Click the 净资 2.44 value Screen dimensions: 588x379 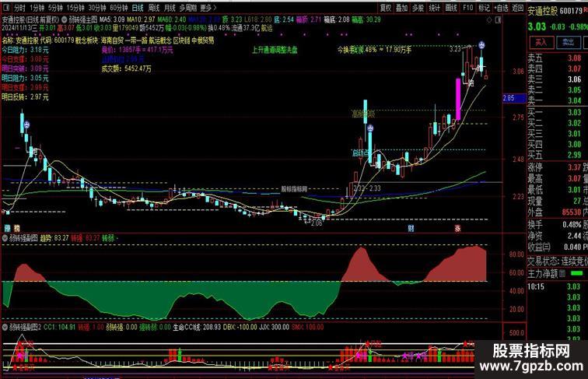575,236
